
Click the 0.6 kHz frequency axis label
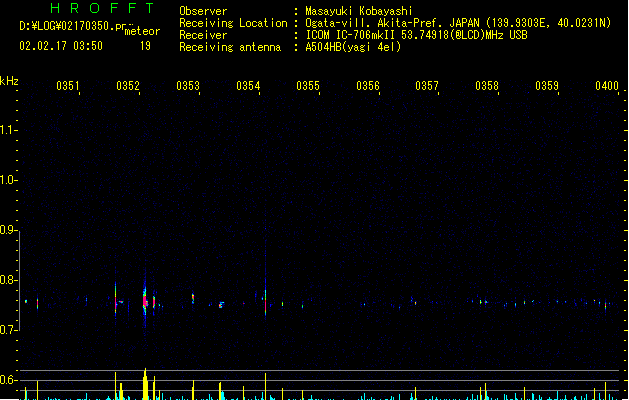click(7, 380)
